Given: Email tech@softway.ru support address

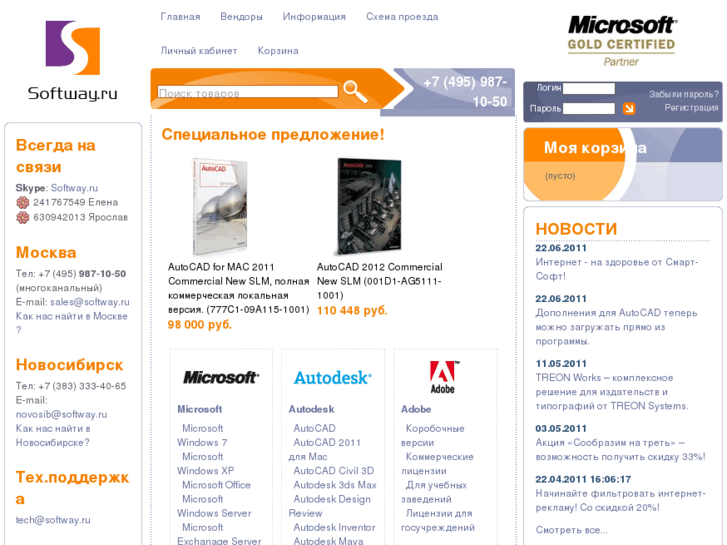Looking at the screenshot, I should point(53,520).
